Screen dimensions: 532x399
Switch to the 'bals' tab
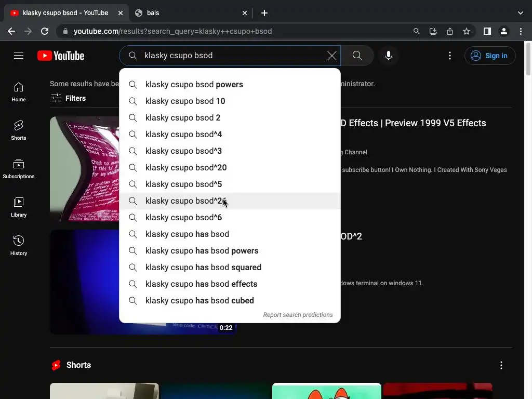(x=190, y=13)
